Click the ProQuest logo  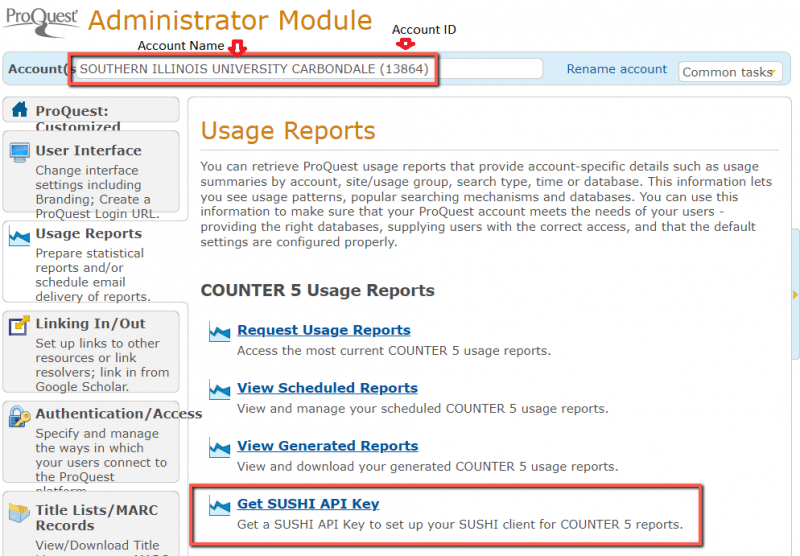42,21
